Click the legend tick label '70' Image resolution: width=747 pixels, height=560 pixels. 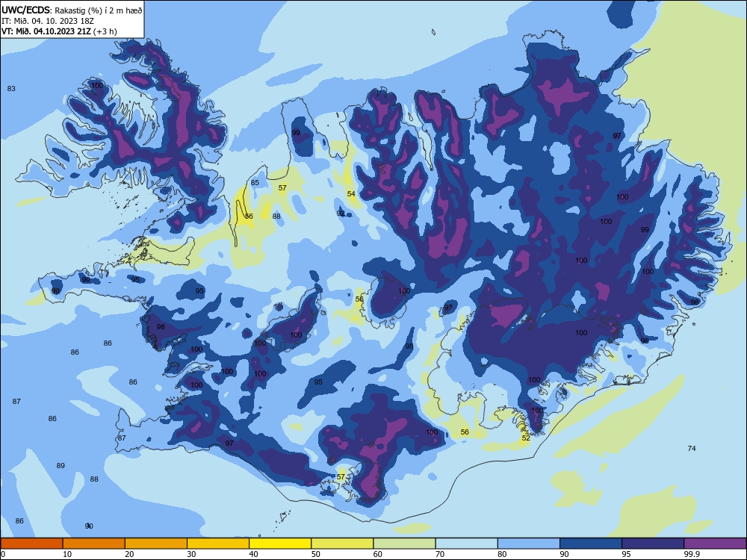(x=440, y=554)
